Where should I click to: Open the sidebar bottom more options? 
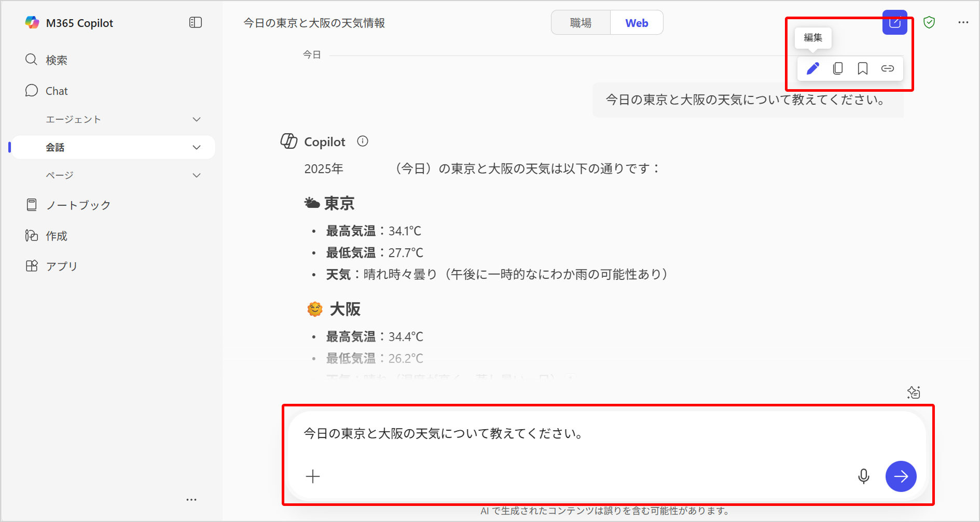191,500
